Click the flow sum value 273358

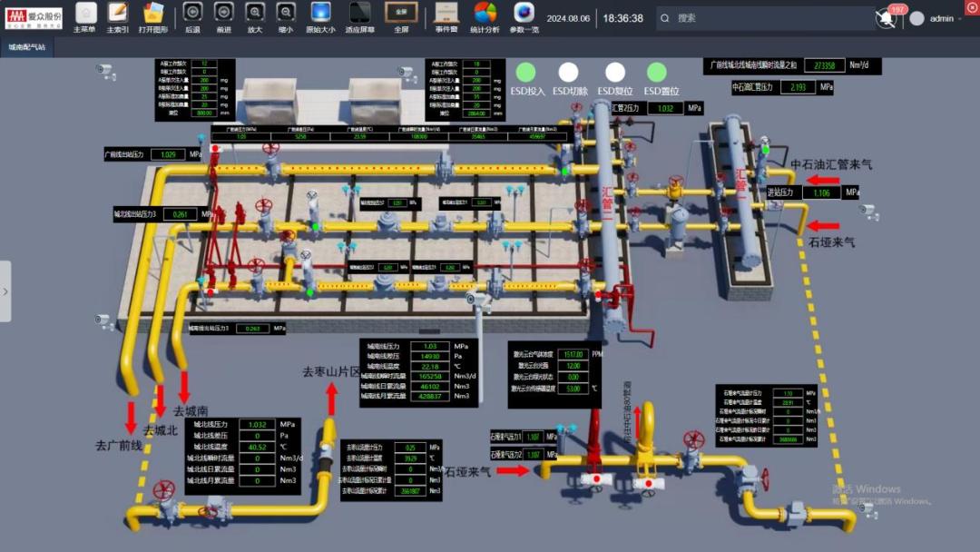click(824, 65)
